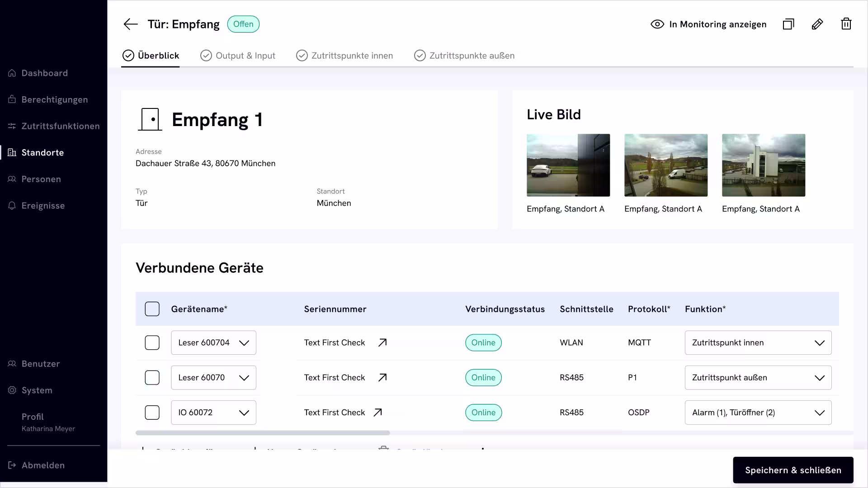
Task: Click the Seriennummer column header
Action: point(335,309)
